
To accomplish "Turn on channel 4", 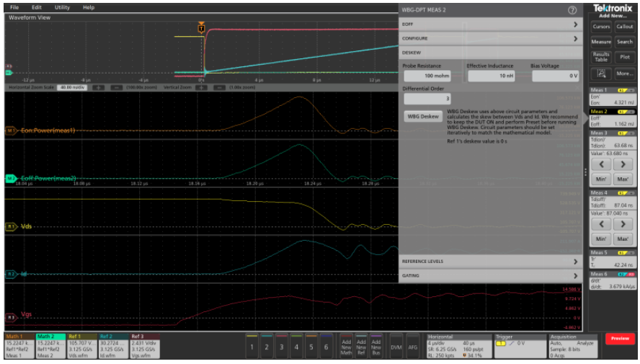I will [296, 347].
